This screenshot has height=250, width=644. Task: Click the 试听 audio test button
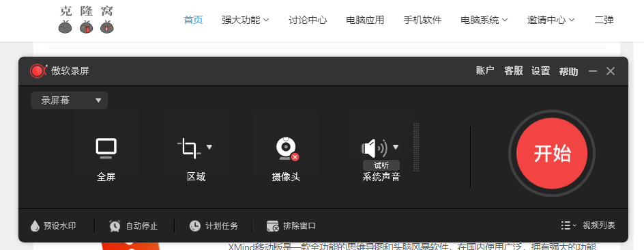pyautogui.click(x=381, y=165)
